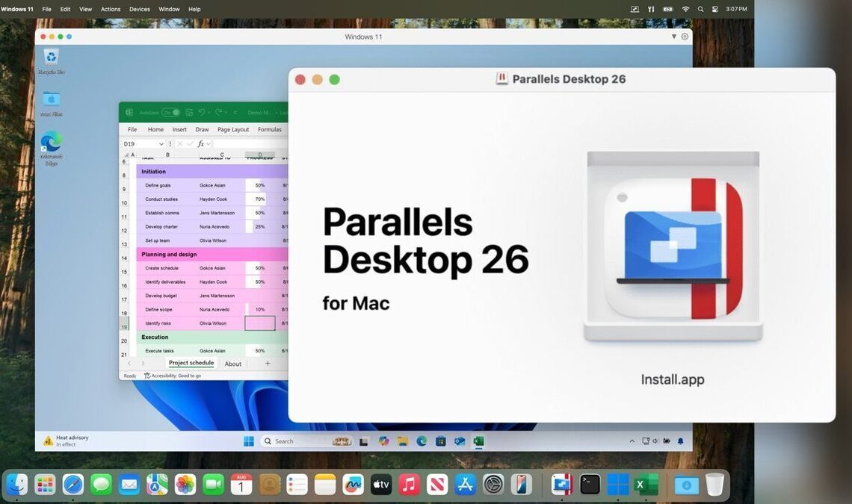The height and width of the screenshot is (504, 852).
Task: Open Edge on the Windows taskbar
Action: [422, 441]
